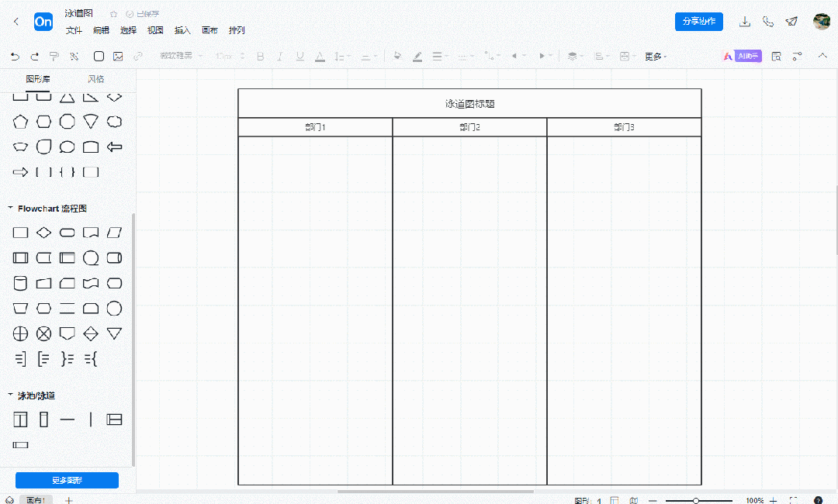The width and height of the screenshot is (838, 504).
Task: Click the download icon in header
Action: (744, 22)
